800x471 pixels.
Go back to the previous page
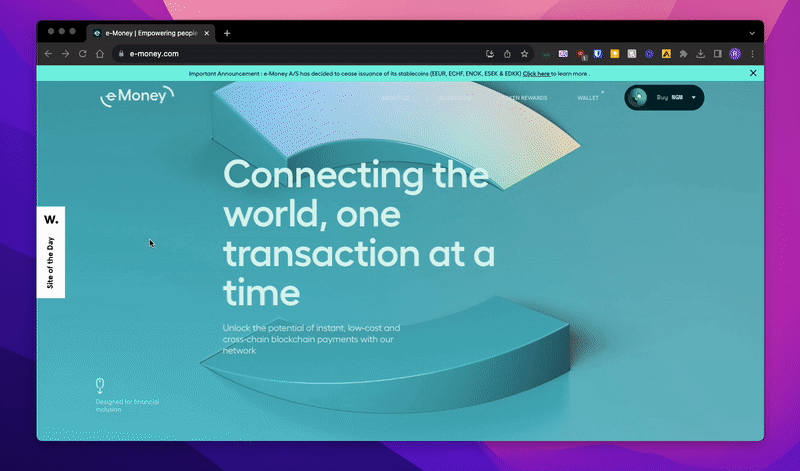click(x=48, y=54)
